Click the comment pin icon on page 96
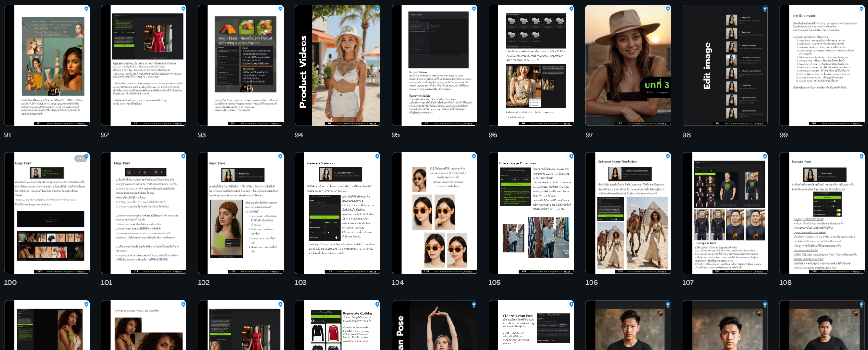868x350 pixels. pyautogui.click(x=571, y=8)
